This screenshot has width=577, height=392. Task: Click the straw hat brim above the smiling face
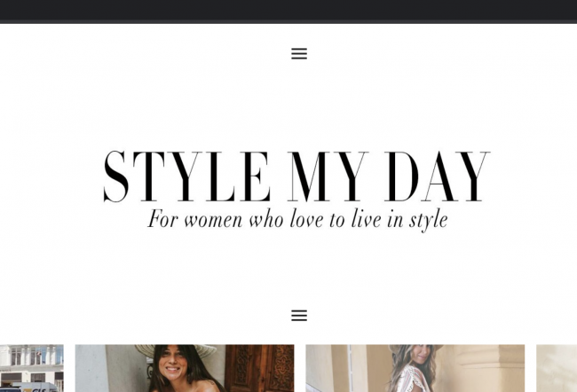click(x=176, y=349)
